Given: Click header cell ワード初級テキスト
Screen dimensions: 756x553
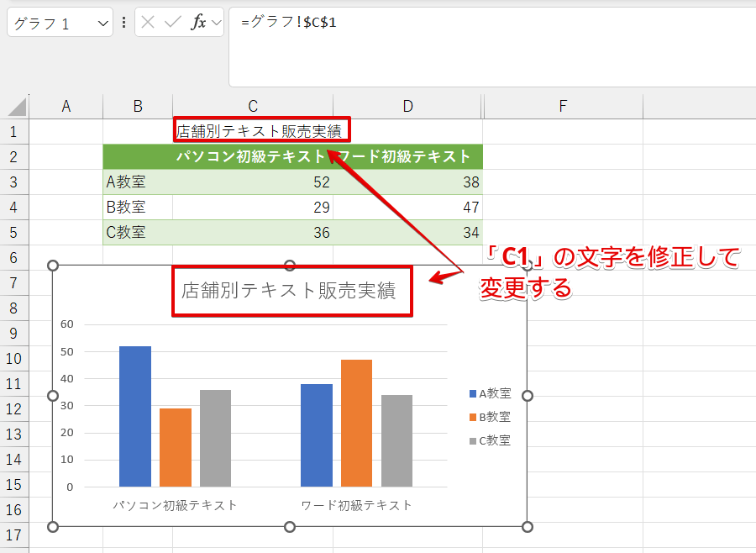Looking at the screenshot, I should [x=408, y=156].
